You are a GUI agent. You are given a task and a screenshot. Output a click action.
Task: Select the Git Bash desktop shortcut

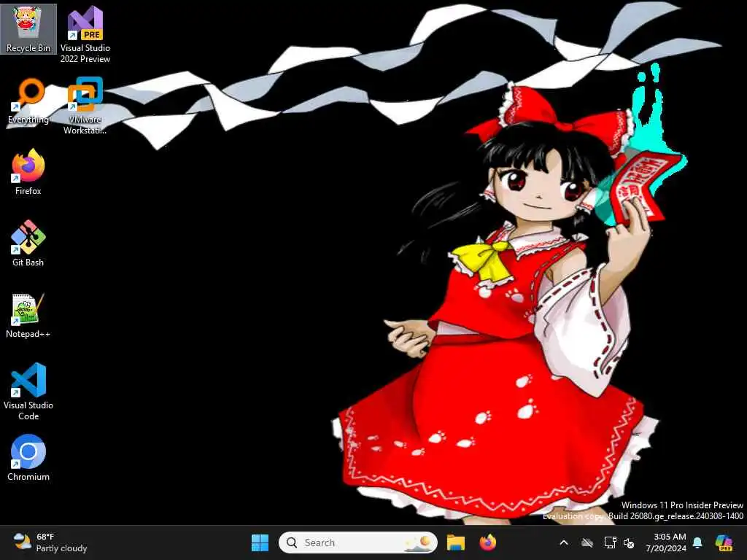coord(28,244)
